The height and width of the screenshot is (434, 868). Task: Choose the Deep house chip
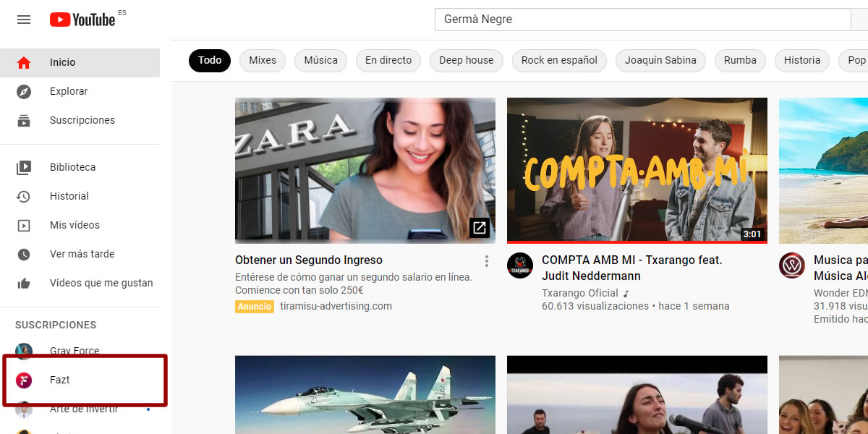tap(467, 60)
